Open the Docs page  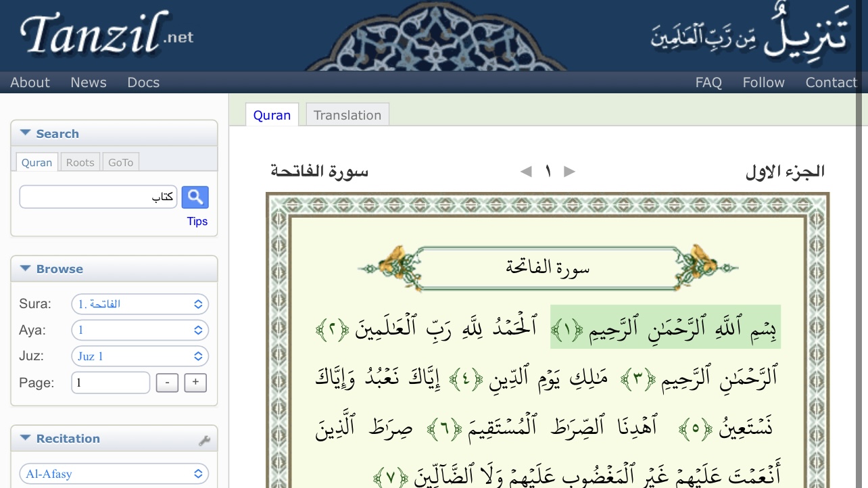(x=143, y=82)
